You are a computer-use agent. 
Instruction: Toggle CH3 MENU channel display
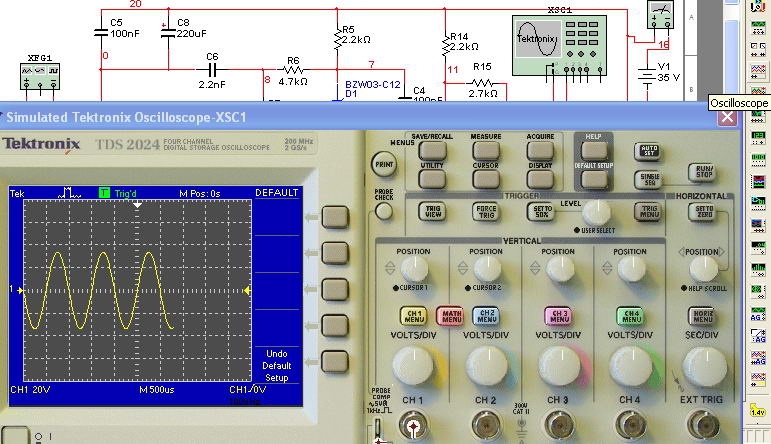[559, 316]
